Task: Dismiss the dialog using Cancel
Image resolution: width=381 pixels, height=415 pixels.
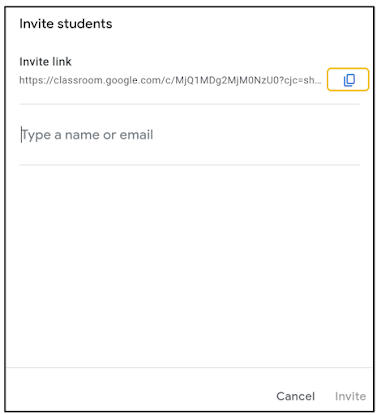Action: [x=295, y=396]
